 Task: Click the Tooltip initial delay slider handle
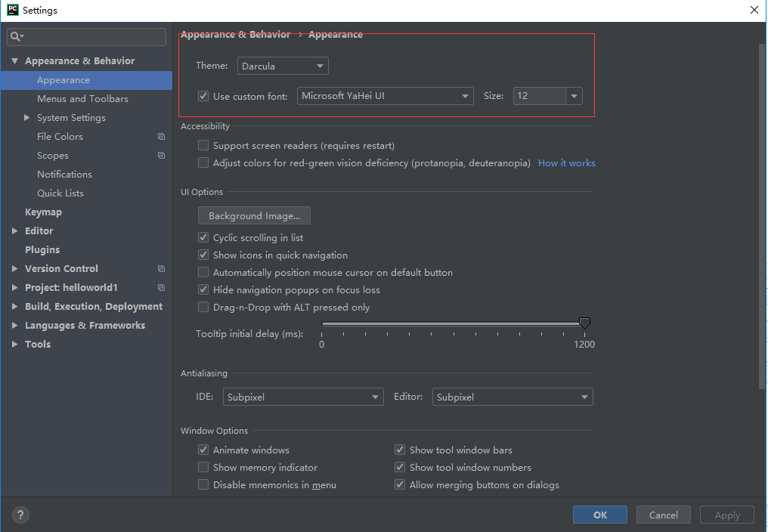click(x=584, y=323)
